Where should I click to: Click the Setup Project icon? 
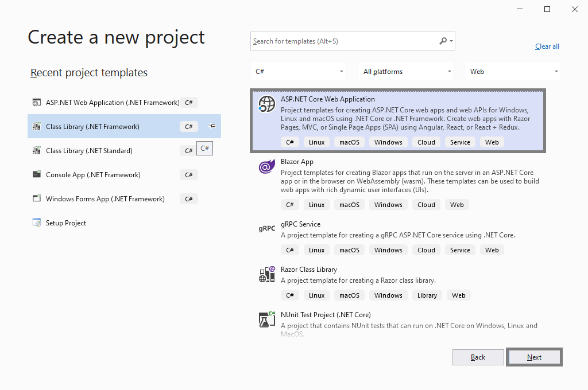36,223
